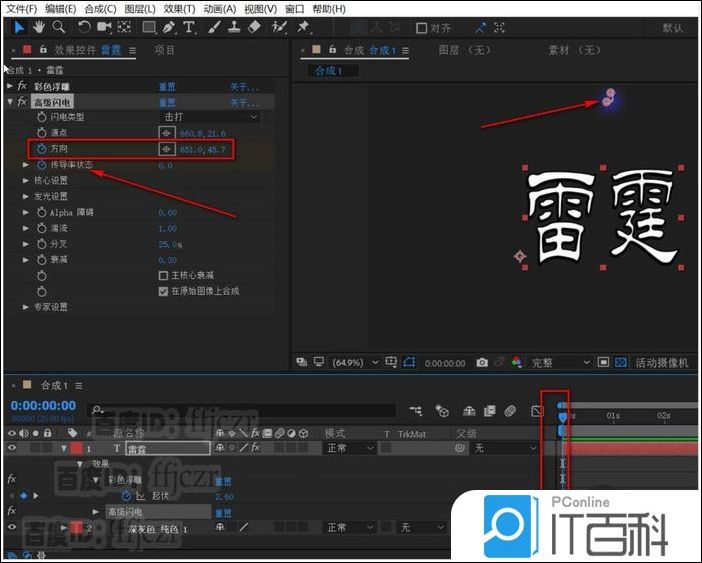Switch to the 项目 panel tab
This screenshot has height=563, width=702.
(164, 50)
